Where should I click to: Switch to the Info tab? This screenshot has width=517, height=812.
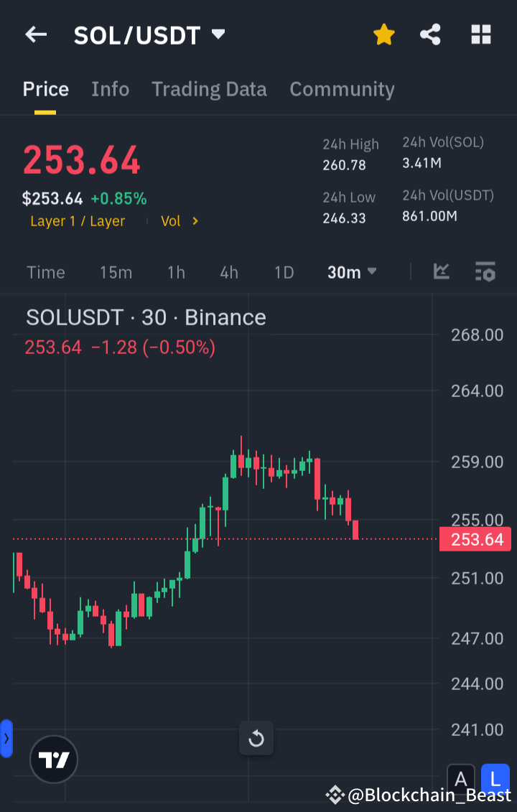click(x=110, y=89)
